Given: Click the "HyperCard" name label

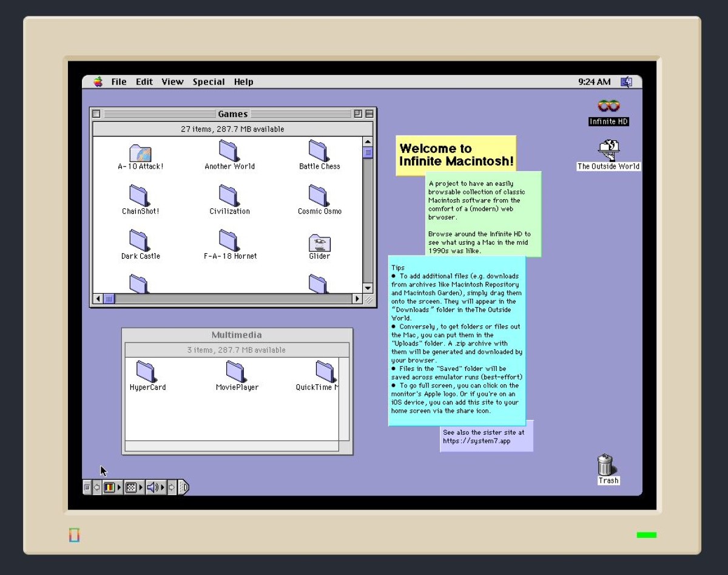Looking at the screenshot, I should tap(147, 387).
